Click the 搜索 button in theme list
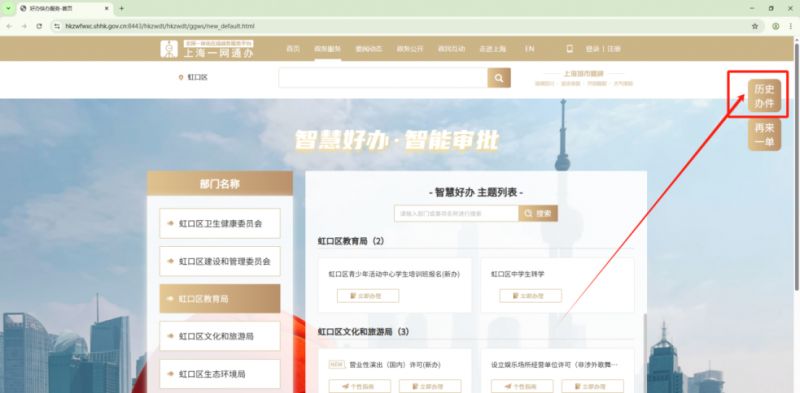The image size is (800, 393). click(x=538, y=213)
